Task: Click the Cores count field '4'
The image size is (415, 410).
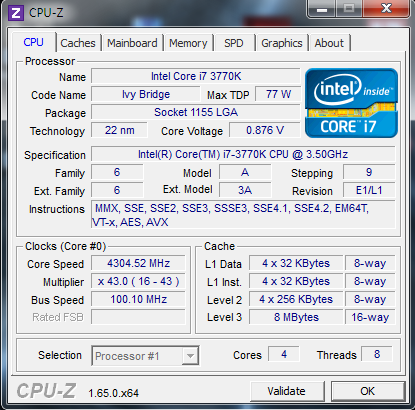Action: [x=284, y=354]
